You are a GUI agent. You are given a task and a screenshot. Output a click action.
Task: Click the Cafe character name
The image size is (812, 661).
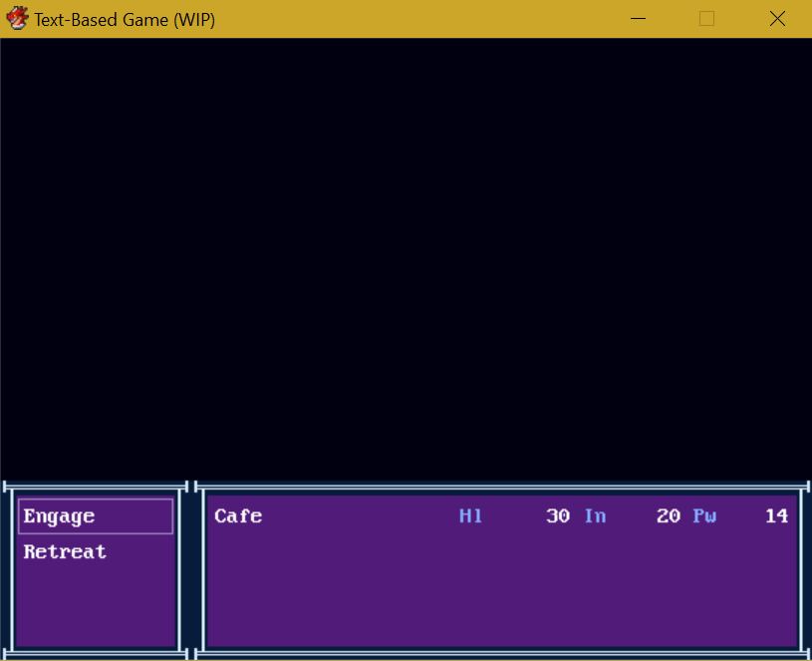pos(238,516)
